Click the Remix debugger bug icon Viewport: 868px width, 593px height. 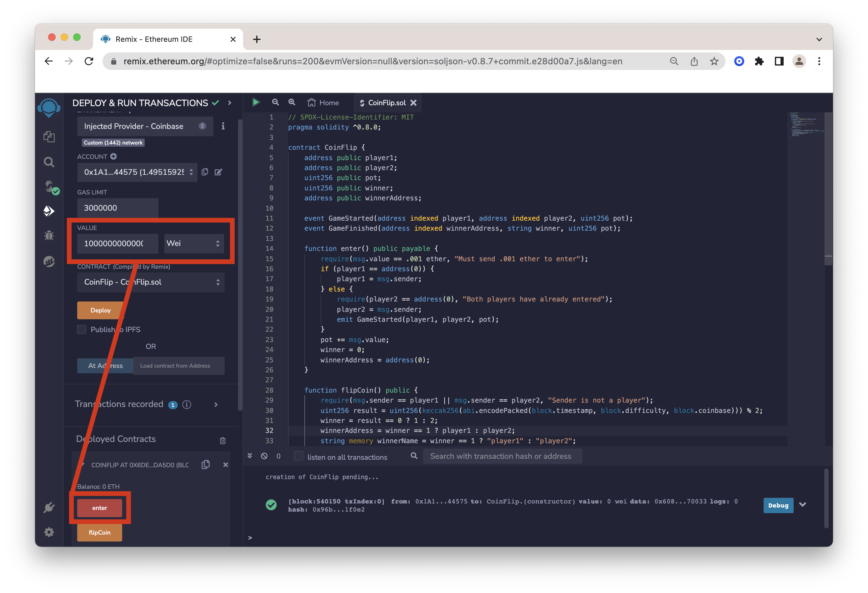pyautogui.click(x=50, y=235)
